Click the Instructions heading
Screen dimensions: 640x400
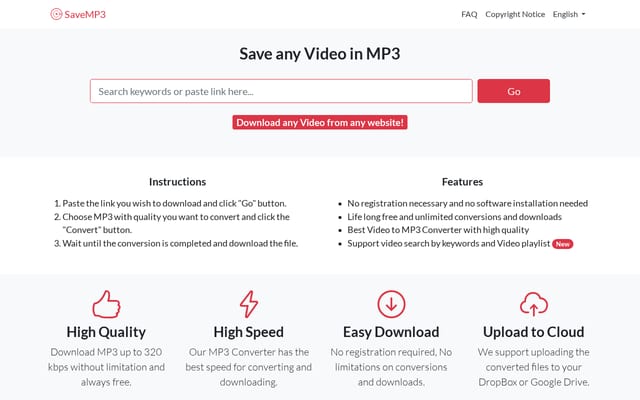coord(178,182)
